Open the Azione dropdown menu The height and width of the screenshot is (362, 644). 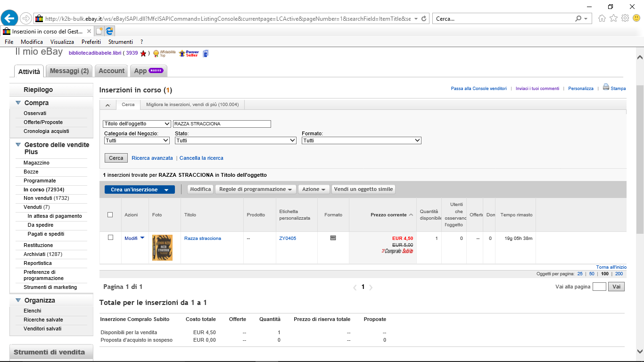[x=314, y=189]
